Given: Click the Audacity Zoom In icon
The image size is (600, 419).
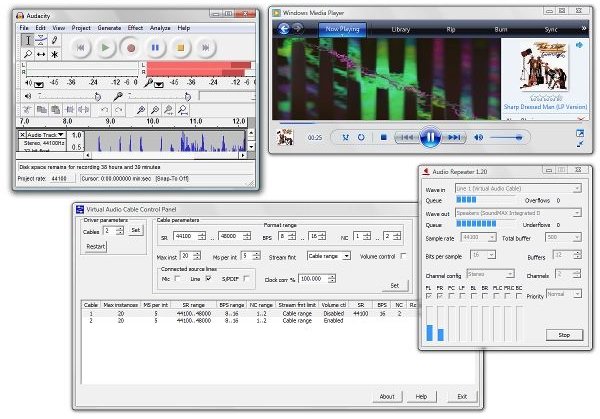Looking at the screenshot, I should pyautogui.click(x=141, y=110).
